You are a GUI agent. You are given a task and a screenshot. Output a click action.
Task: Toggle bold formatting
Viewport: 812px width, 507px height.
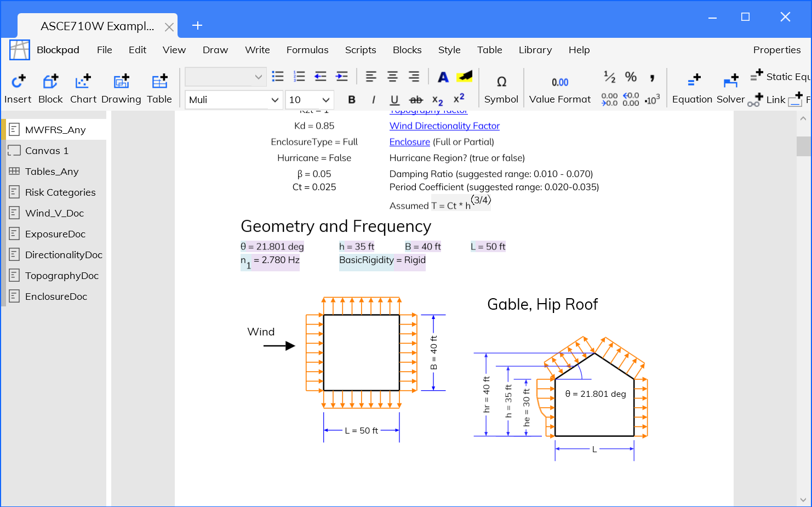[352, 100]
